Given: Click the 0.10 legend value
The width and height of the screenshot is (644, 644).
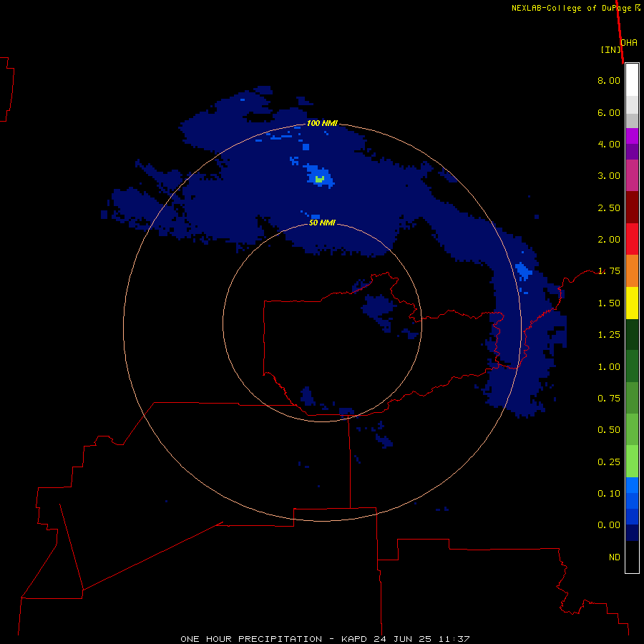Looking at the screenshot, I should click(x=609, y=494).
